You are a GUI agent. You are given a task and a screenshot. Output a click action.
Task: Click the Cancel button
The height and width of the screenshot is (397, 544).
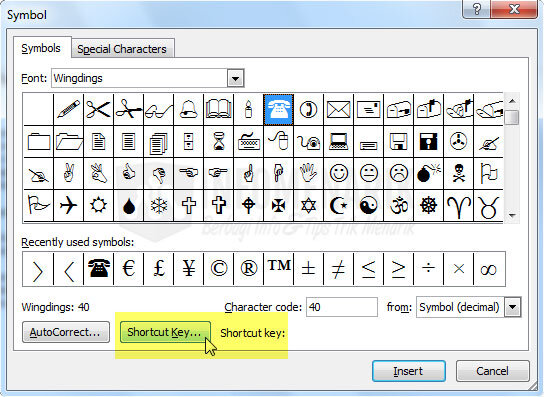(x=493, y=371)
